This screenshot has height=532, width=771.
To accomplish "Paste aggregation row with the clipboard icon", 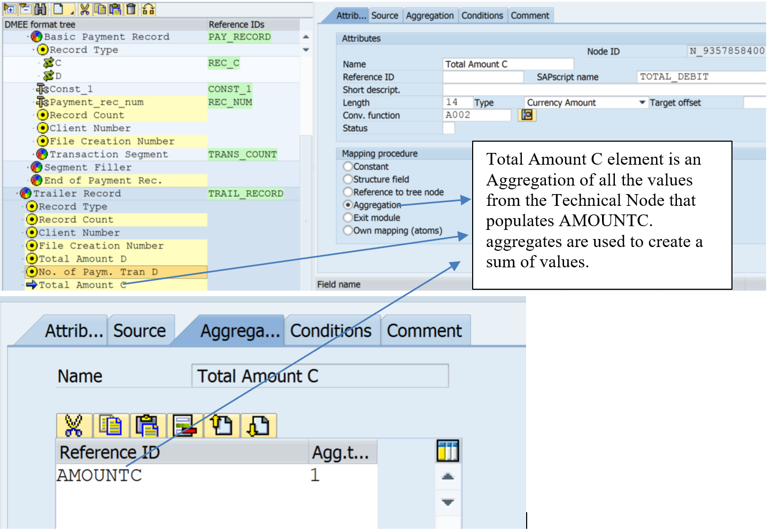I will (x=148, y=426).
